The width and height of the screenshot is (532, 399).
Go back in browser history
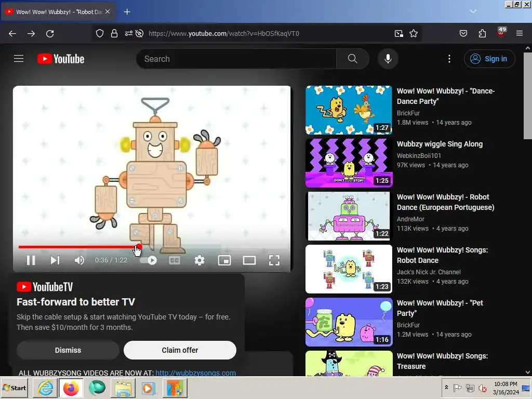coord(12,33)
